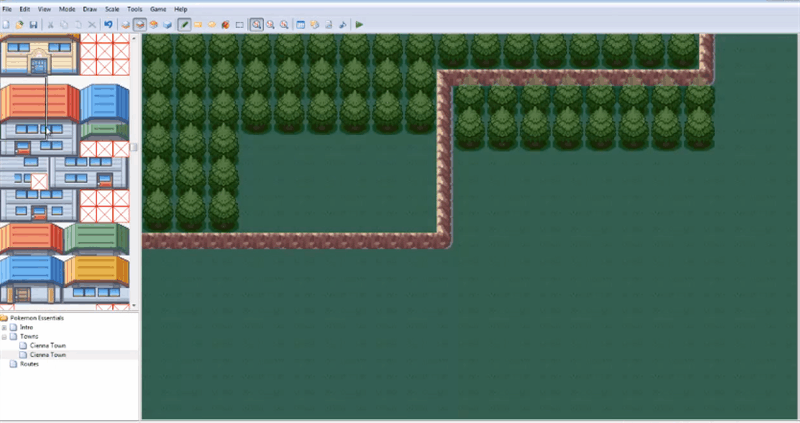Enable 1:2 zoom scale mode
The width and height of the screenshot is (800, 423).
pyautogui.click(x=271, y=23)
